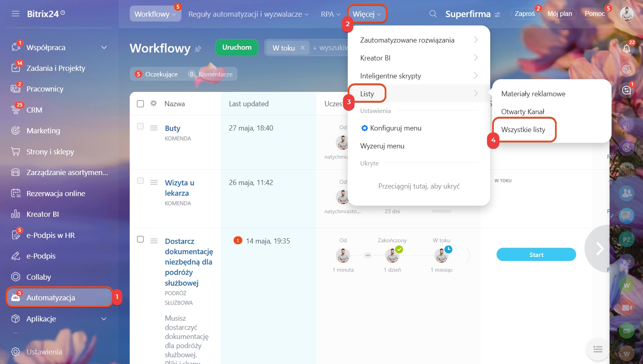Click the list icon floating button at bottom right
Image resolution: width=643 pixels, height=364 pixels.
[598, 349]
